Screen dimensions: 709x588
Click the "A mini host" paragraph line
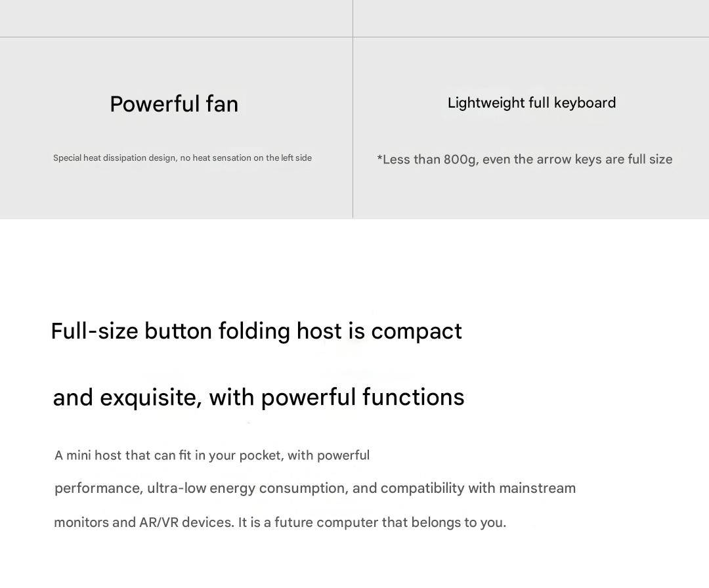211,455
